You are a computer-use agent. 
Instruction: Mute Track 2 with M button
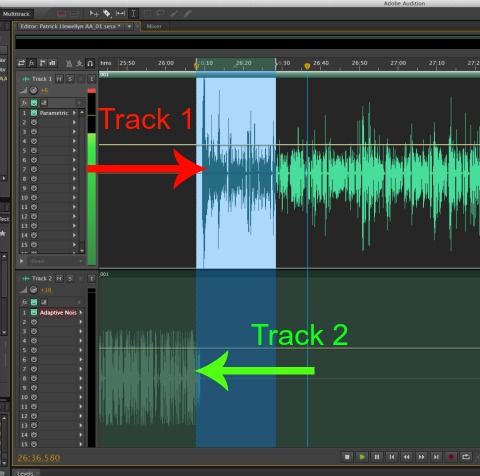[59, 278]
